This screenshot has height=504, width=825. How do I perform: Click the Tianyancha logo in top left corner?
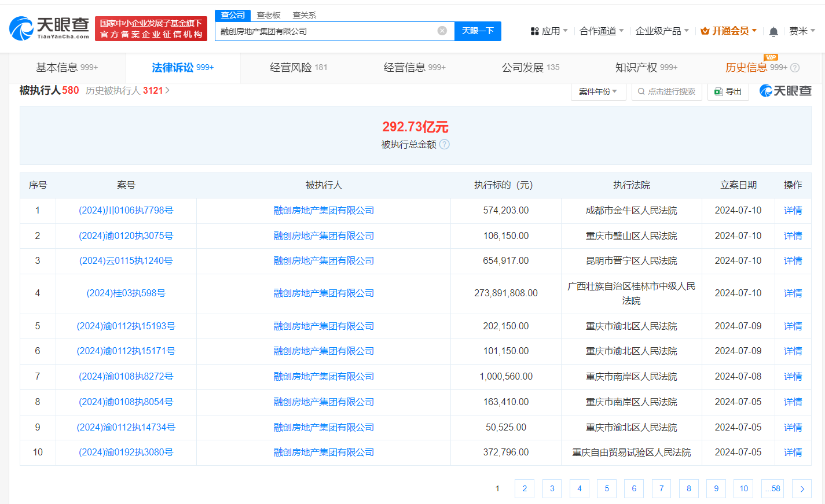[x=48, y=27]
